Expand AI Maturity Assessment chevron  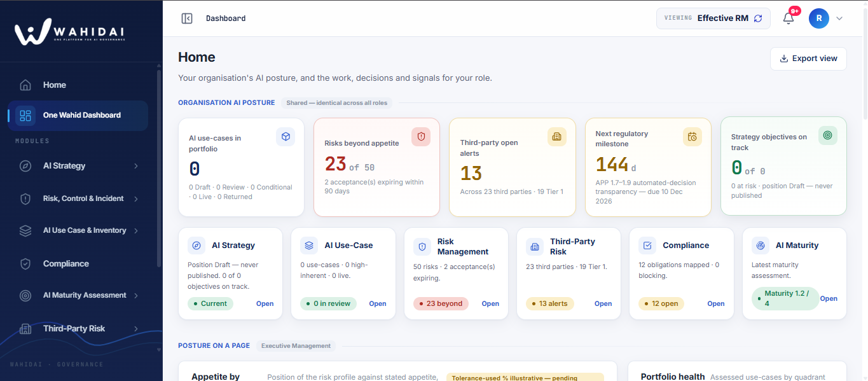coord(136,296)
